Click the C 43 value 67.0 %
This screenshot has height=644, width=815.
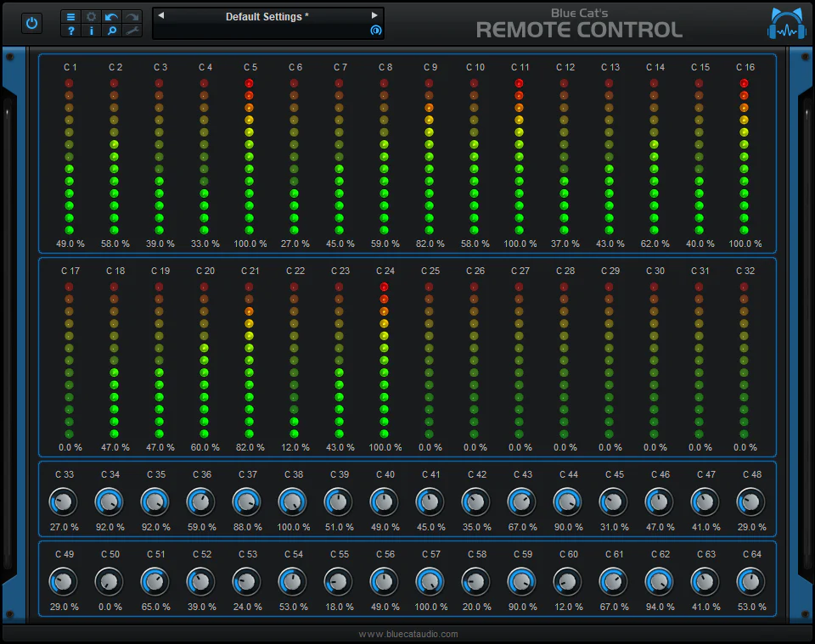522,527
